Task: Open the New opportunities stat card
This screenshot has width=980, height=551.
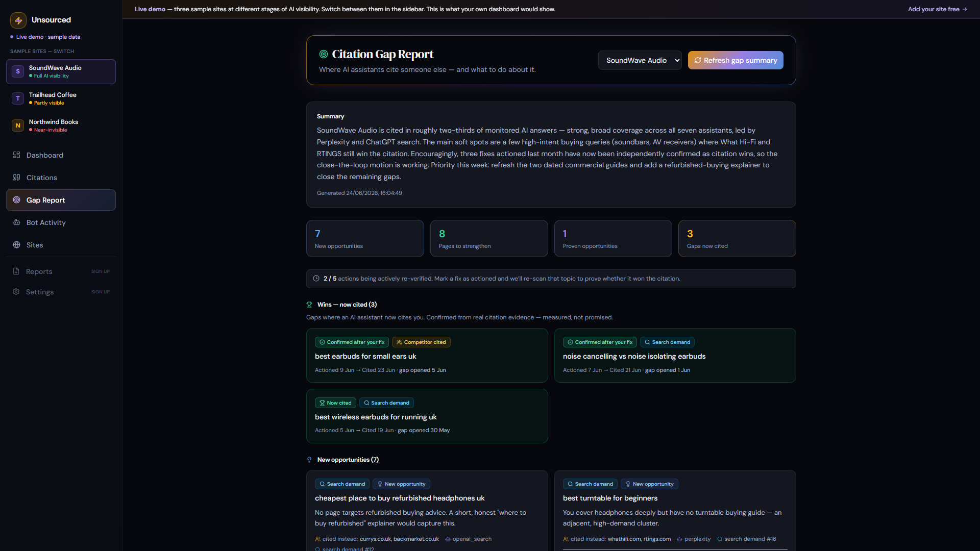Action: (365, 239)
